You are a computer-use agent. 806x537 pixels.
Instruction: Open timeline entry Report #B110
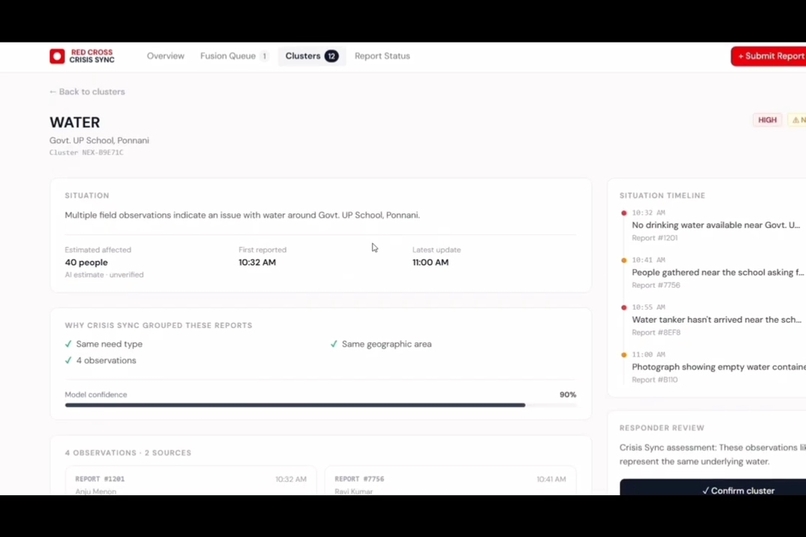[x=655, y=380]
